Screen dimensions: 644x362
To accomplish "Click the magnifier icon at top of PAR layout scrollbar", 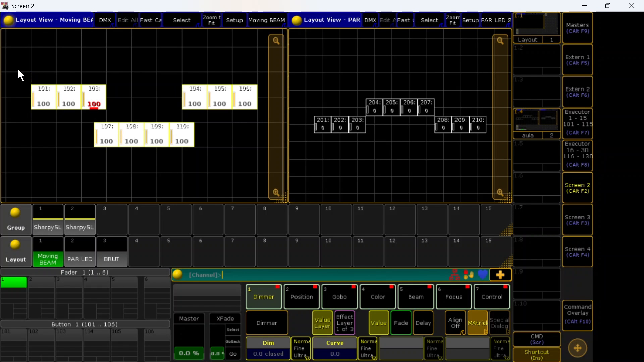I will click(x=500, y=41).
